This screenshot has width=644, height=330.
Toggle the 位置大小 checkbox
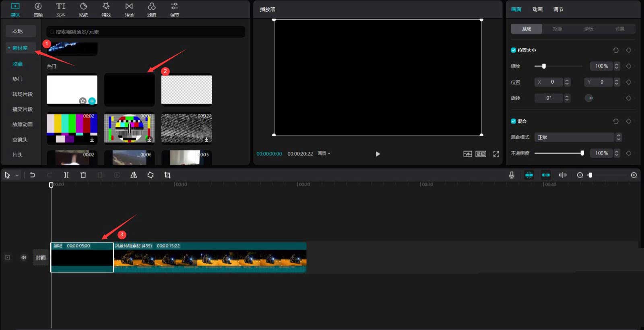click(513, 50)
